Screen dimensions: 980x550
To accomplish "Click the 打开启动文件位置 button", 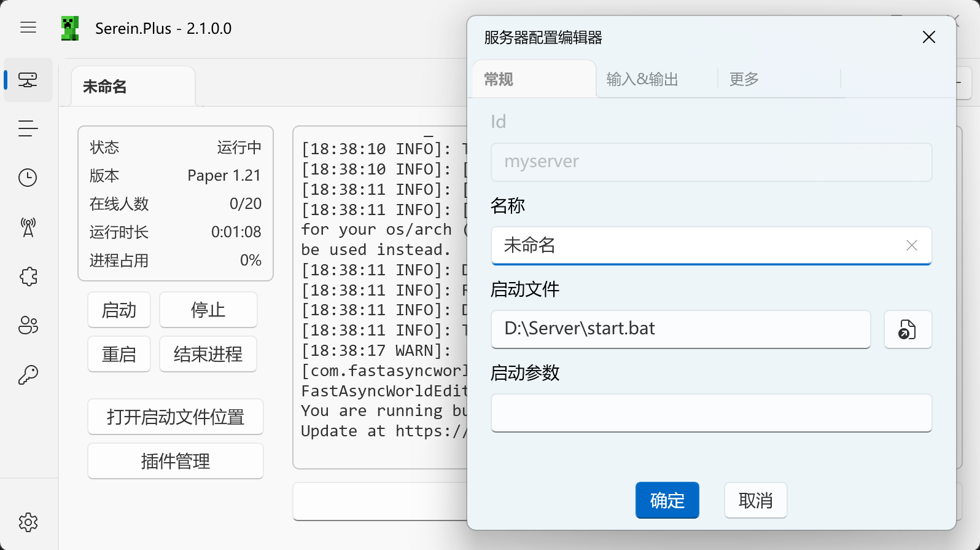I will pos(176,417).
